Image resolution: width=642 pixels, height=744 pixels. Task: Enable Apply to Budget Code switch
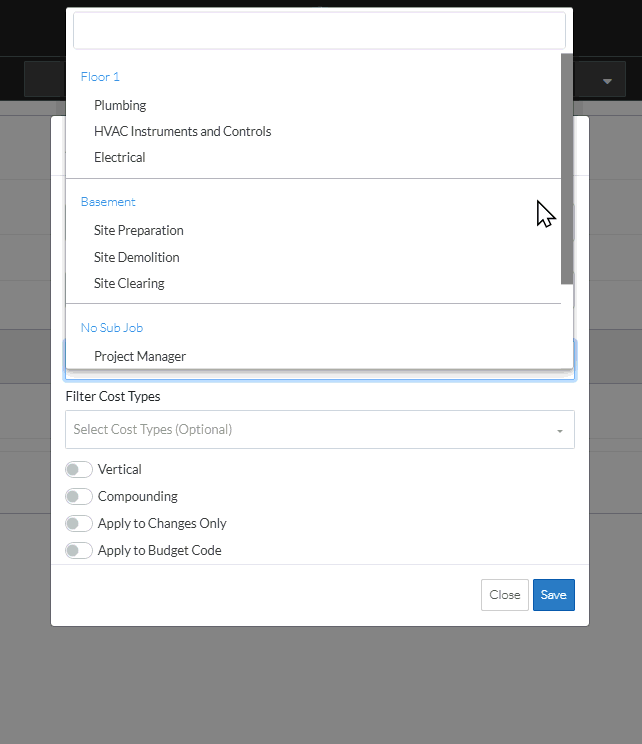tap(79, 550)
